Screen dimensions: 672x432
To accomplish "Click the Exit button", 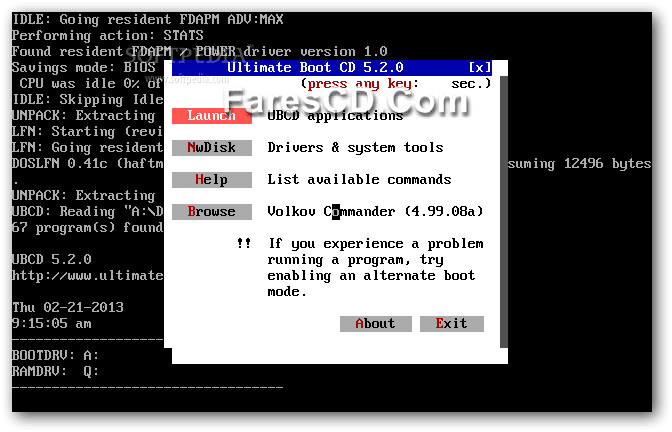I will tap(452, 324).
